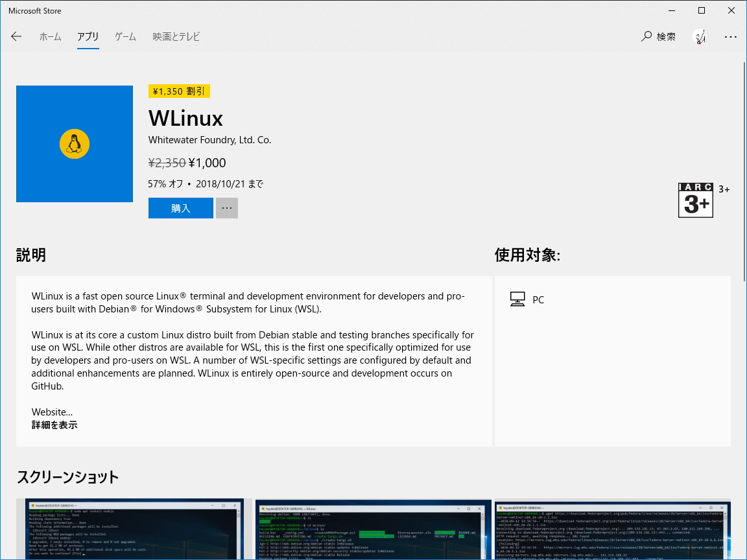This screenshot has width=747, height=560.
Task: Click the user profile avatar icon
Action: 699,37
